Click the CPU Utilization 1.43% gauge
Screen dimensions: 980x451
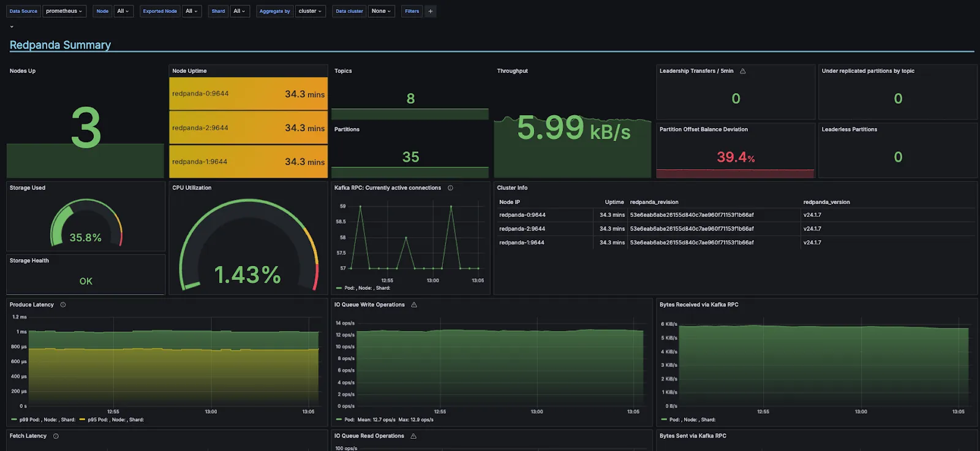(248, 245)
